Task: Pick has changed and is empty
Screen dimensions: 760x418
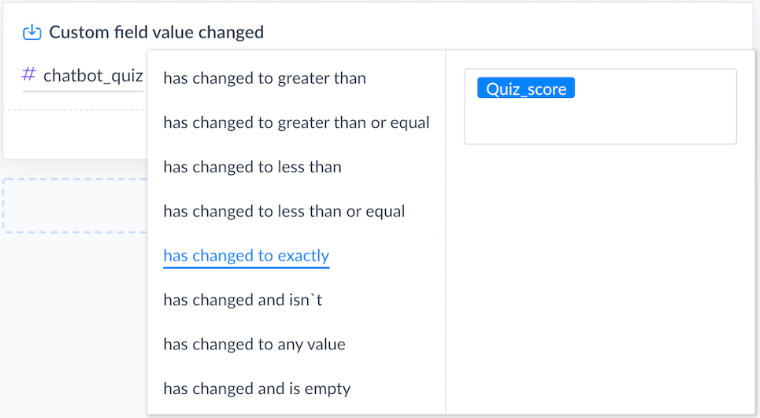Action: pos(257,389)
